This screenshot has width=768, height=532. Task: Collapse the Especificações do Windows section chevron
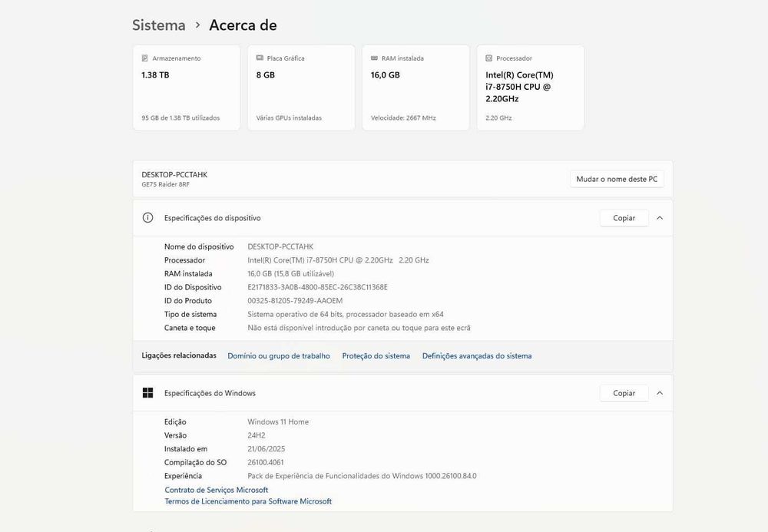(660, 393)
